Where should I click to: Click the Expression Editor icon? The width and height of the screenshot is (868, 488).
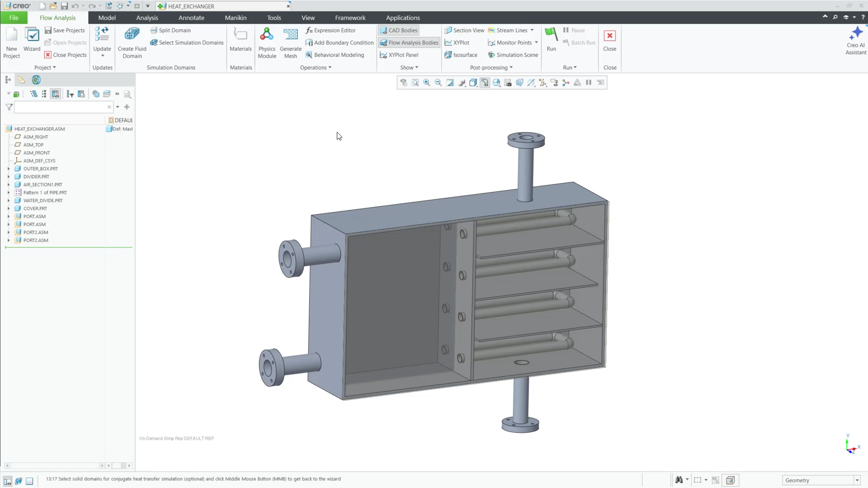point(330,30)
